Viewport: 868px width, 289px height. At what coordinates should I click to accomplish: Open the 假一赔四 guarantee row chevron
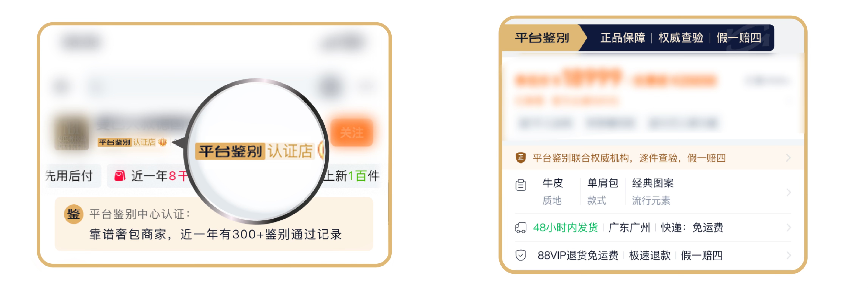point(788,255)
